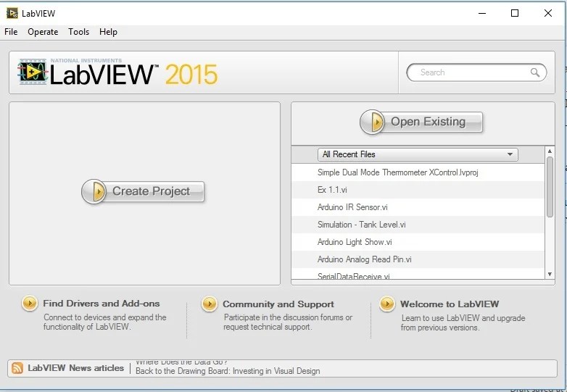Click the recent files scroll down arrow
This screenshot has width=567, height=392.
[550, 274]
